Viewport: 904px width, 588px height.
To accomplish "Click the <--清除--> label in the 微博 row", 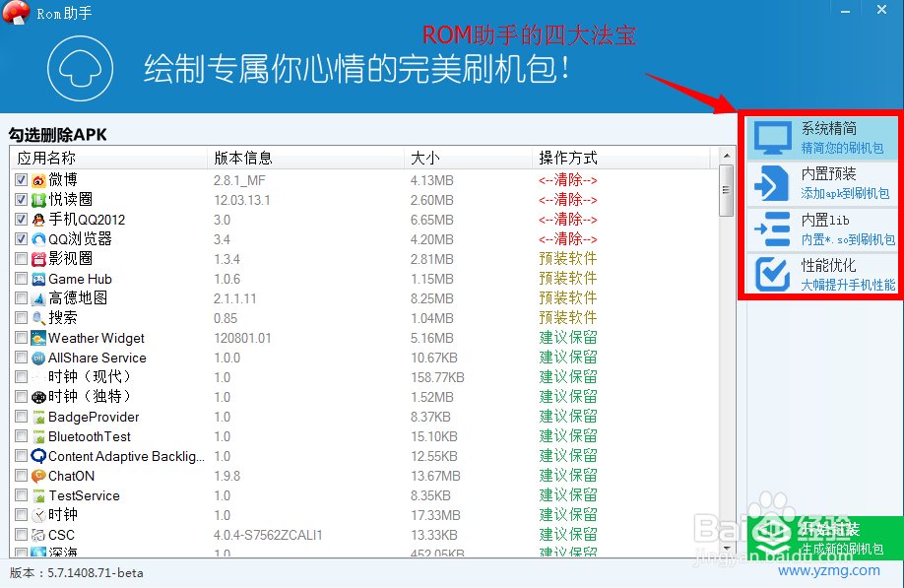I will (x=568, y=180).
